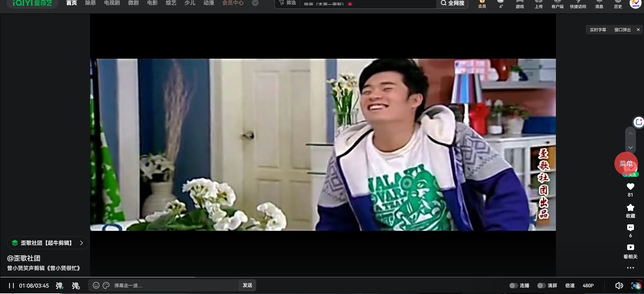The width and height of the screenshot is (644, 294).
Task: Switch to the 电视剧 tab
Action: pos(112,3)
